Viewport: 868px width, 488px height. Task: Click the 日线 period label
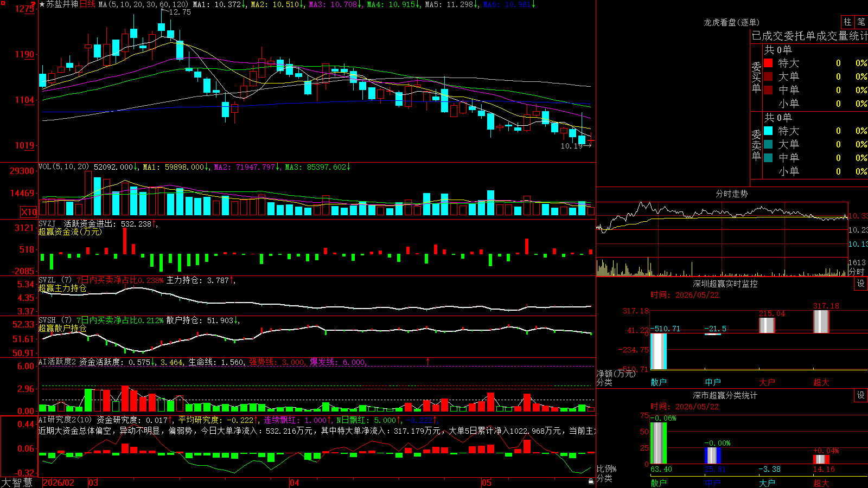click(x=87, y=4)
